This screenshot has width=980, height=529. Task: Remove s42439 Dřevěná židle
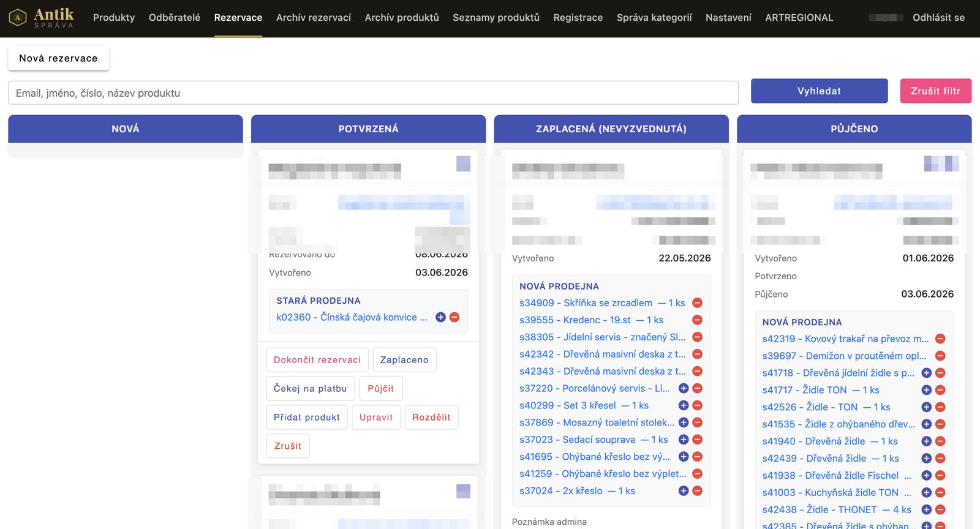click(940, 459)
